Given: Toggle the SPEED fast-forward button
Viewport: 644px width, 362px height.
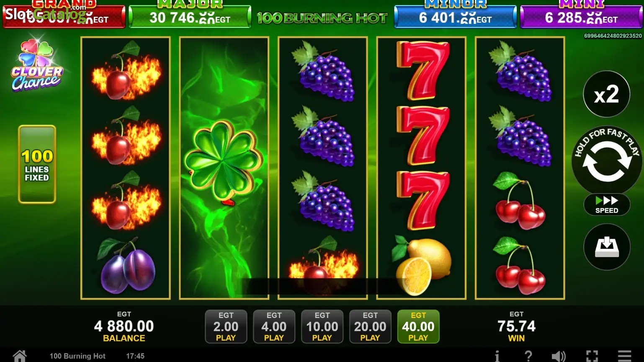Looking at the screenshot, I should (x=607, y=204).
